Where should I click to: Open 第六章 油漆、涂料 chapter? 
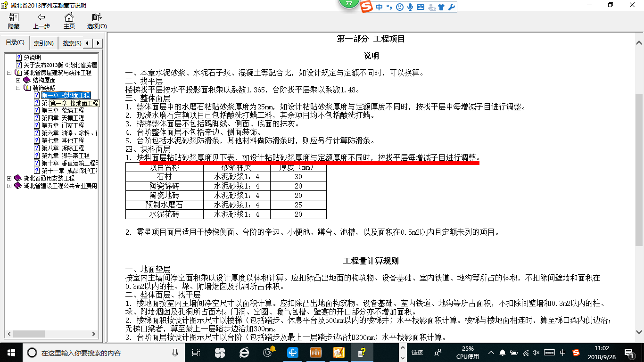pyautogui.click(x=69, y=133)
